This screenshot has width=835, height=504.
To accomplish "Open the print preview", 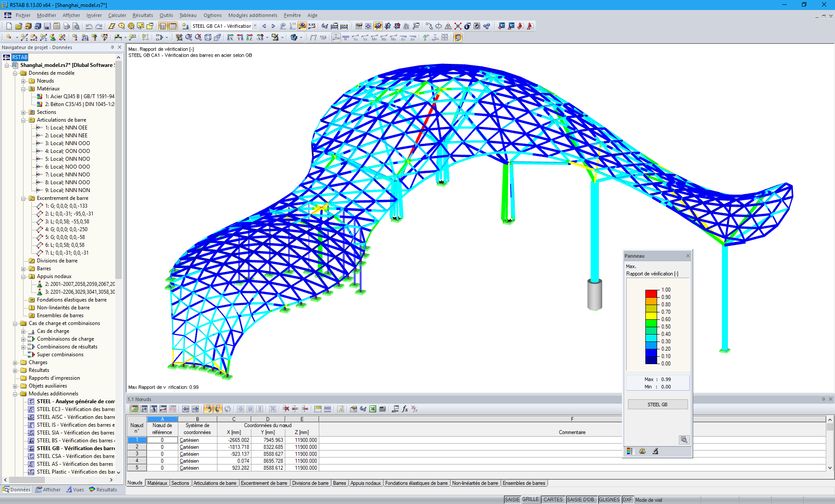I will [76, 27].
